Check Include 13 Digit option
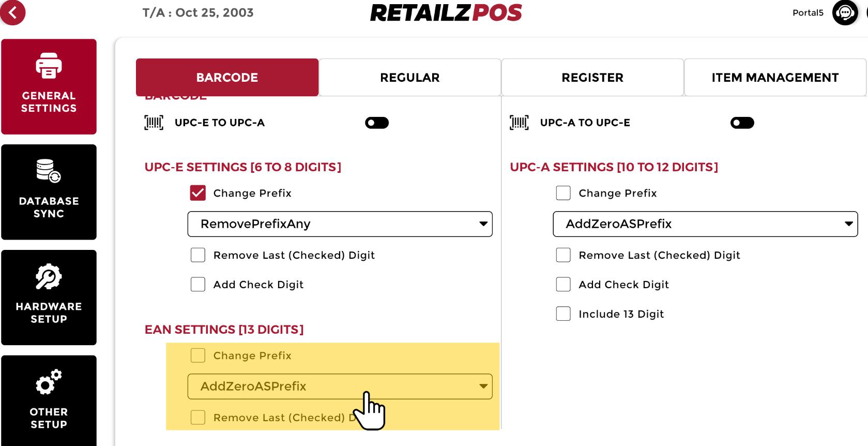This screenshot has height=446, width=868. coord(563,314)
